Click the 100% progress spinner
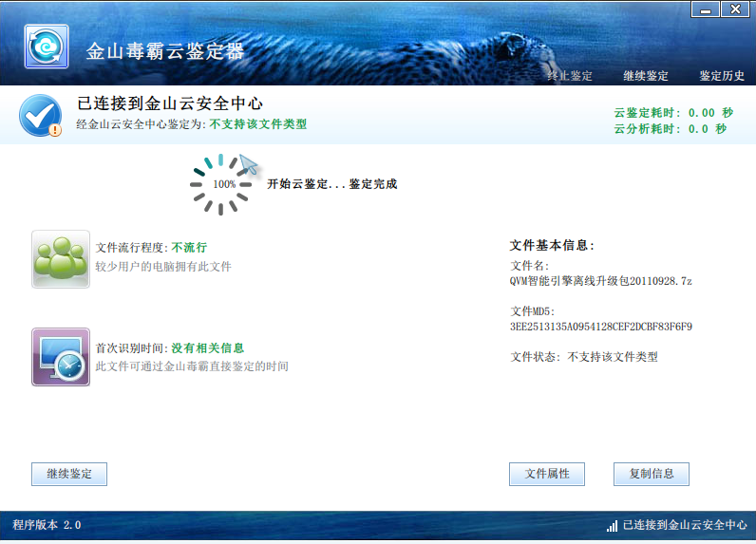The height and width of the screenshot is (544, 756). pos(221,184)
